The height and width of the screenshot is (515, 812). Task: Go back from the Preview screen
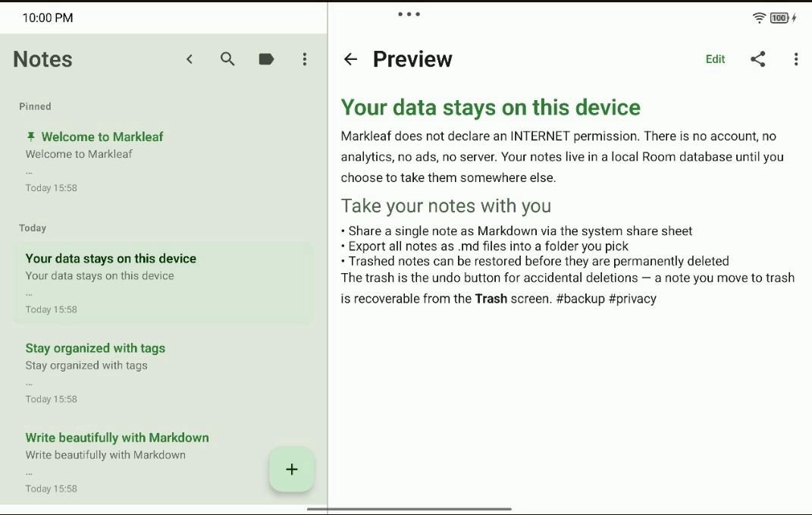pos(350,59)
